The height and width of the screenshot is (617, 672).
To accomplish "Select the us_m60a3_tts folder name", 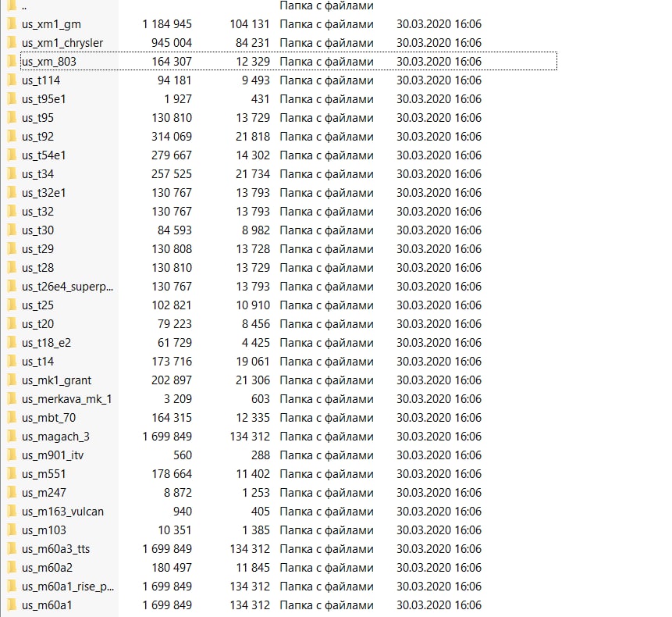I will pyautogui.click(x=55, y=549).
